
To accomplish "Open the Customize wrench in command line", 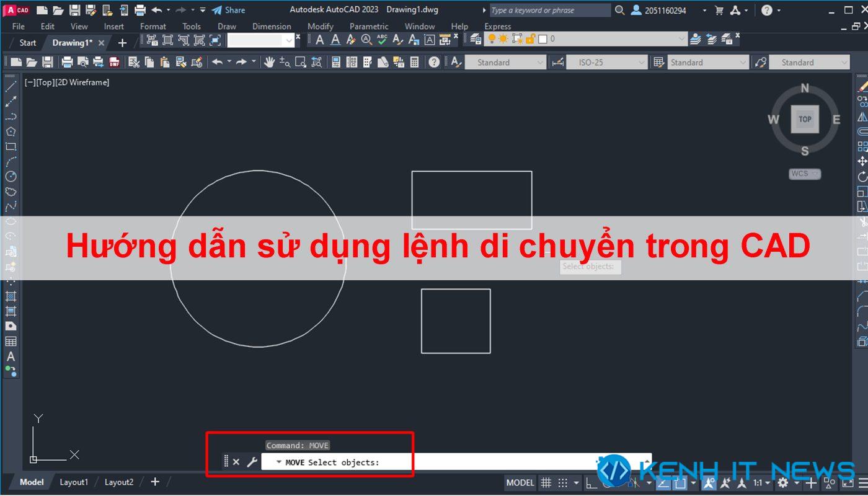I will tap(252, 462).
